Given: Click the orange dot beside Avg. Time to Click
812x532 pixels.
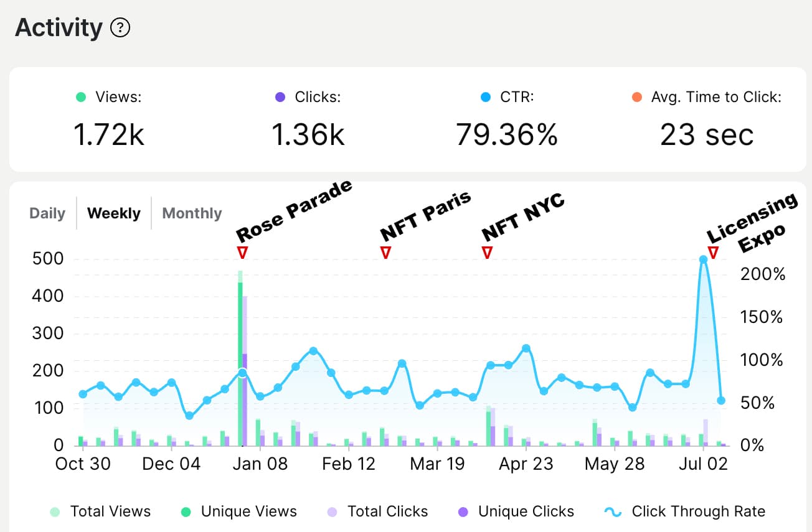Looking at the screenshot, I should click(x=636, y=97).
